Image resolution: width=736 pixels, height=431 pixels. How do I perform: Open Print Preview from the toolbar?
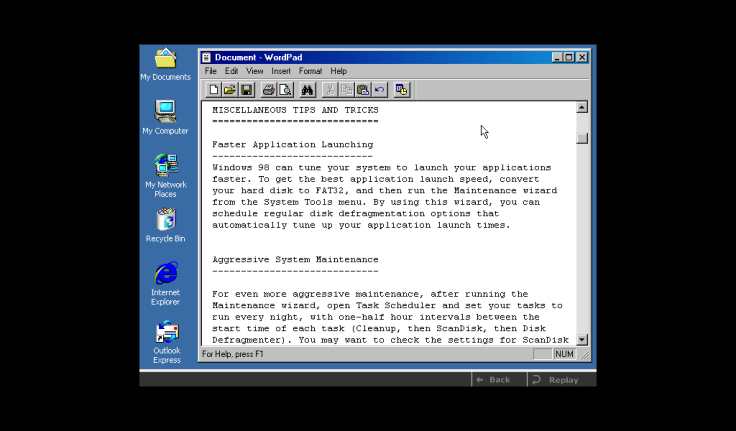(x=284, y=90)
